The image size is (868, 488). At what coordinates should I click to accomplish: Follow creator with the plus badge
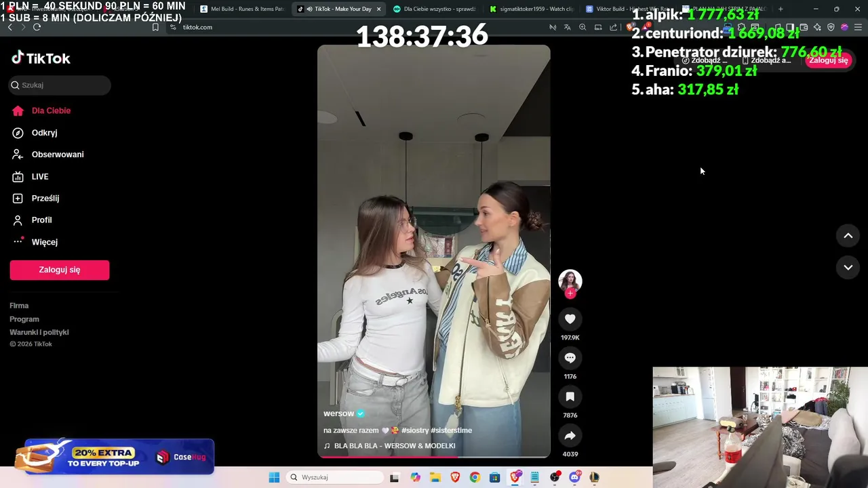[x=570, y=293]
